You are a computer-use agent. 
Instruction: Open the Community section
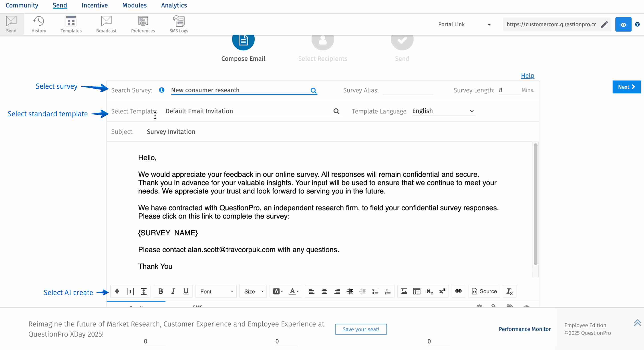[x=22, y=5]
